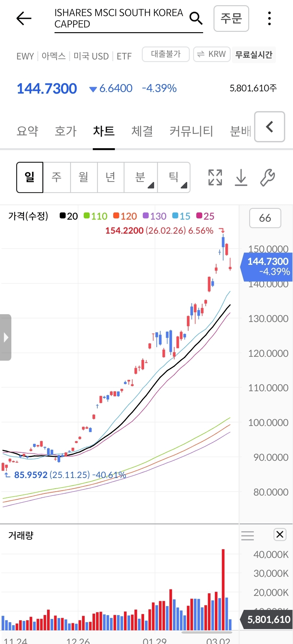Tap the back arrow icon
This screenshot has width=293, height=644.
coord(24,18)
